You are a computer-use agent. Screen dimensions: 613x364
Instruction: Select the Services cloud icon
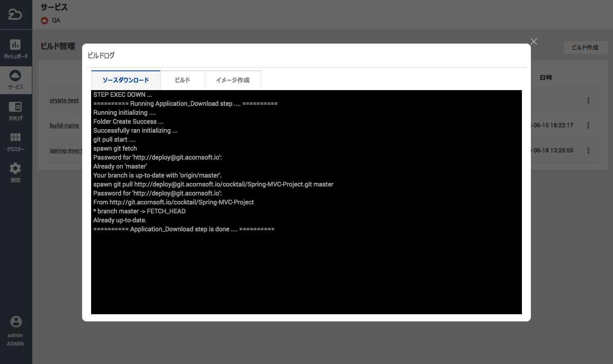coord(15,75)
